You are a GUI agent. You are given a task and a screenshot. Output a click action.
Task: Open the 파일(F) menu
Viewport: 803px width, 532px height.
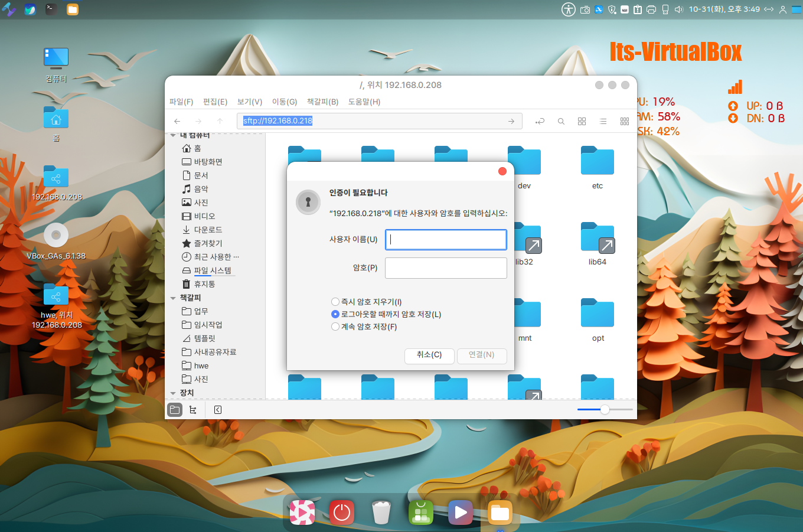[x=181, y=102]
